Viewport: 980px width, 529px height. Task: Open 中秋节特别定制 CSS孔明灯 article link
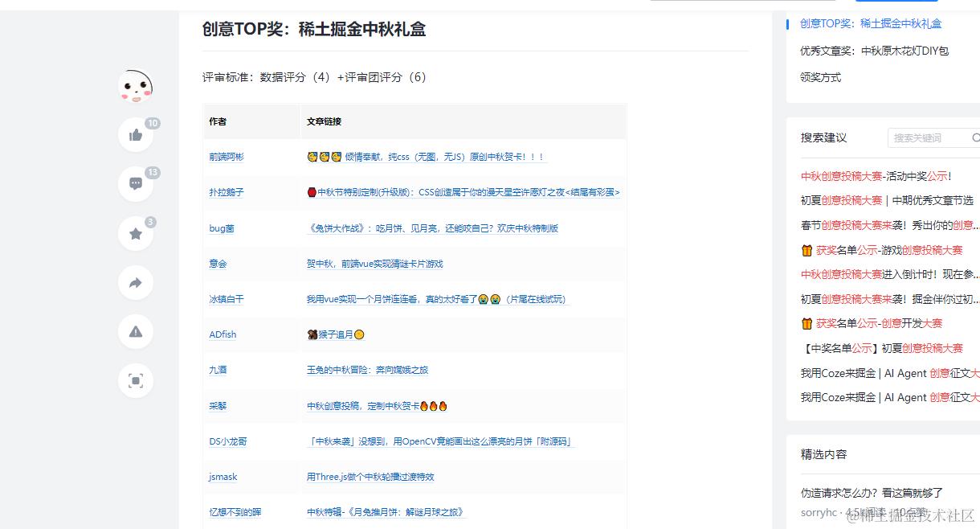pyautogui.click(x=463, y=192)
